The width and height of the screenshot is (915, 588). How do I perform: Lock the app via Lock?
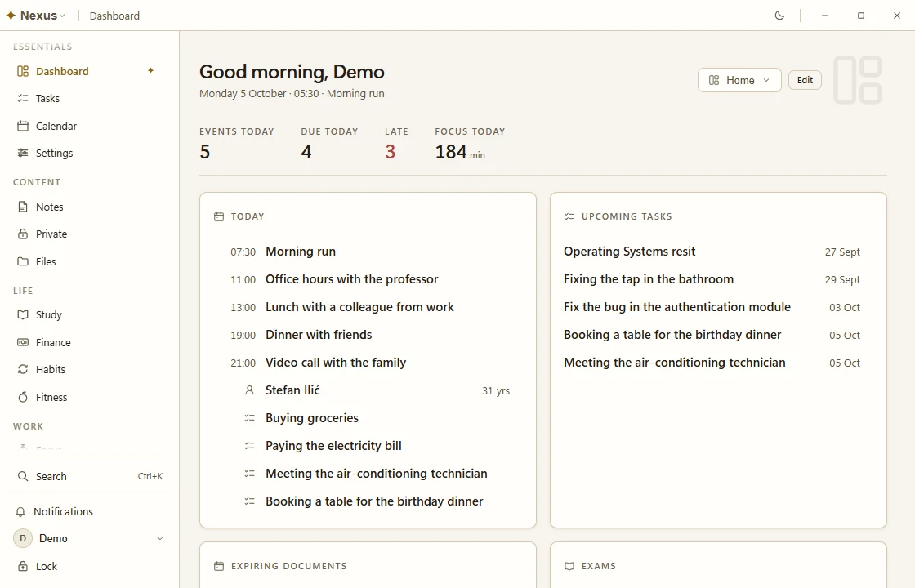point(89,567)
